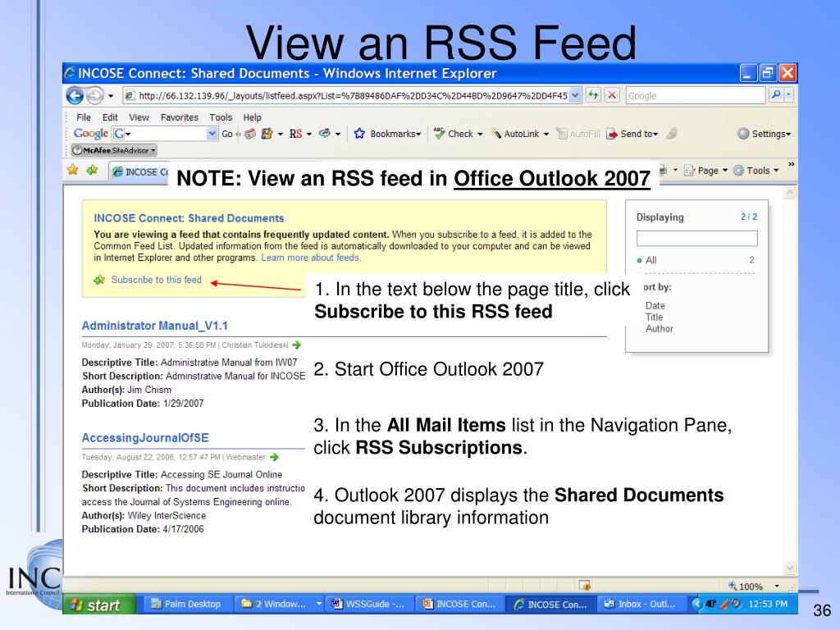Open the Edit menu

pyautogui.click(x=110, y=117)
